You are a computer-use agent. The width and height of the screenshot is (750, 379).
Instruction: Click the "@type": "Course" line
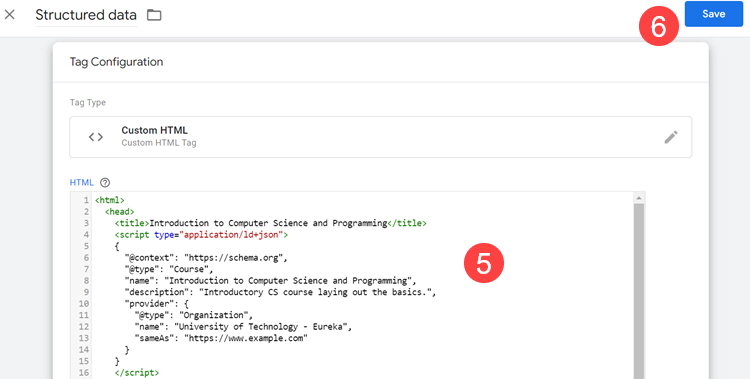[x=169, y=269]
